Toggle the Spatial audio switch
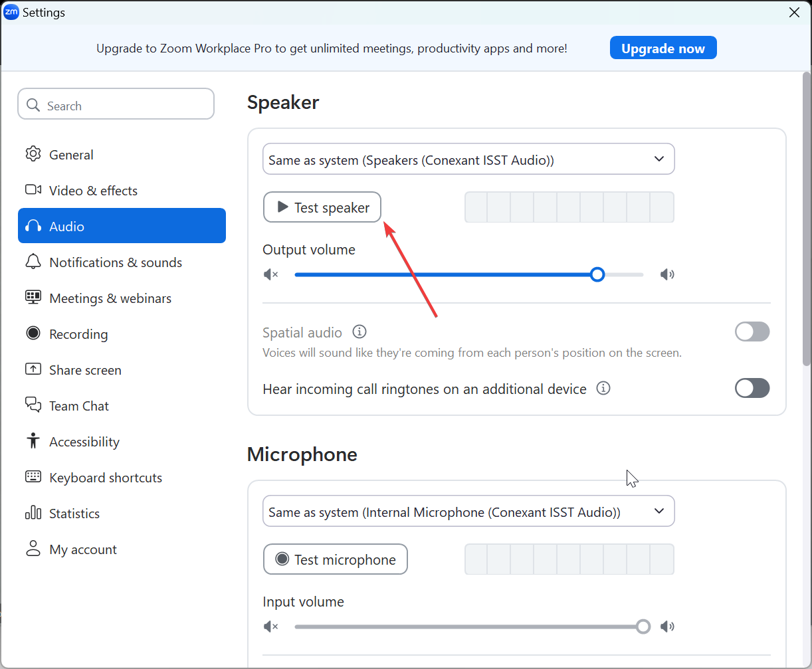This screenshot has height=669, width=812. coord(752,332)
